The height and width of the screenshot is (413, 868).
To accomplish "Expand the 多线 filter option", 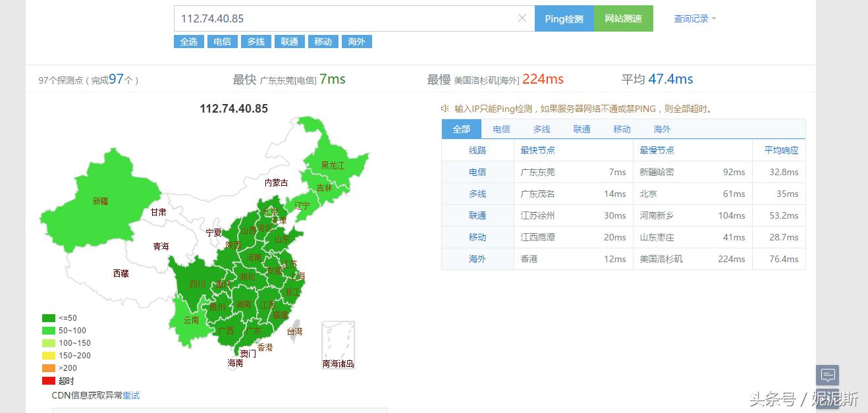I will [x=256, y=41].
